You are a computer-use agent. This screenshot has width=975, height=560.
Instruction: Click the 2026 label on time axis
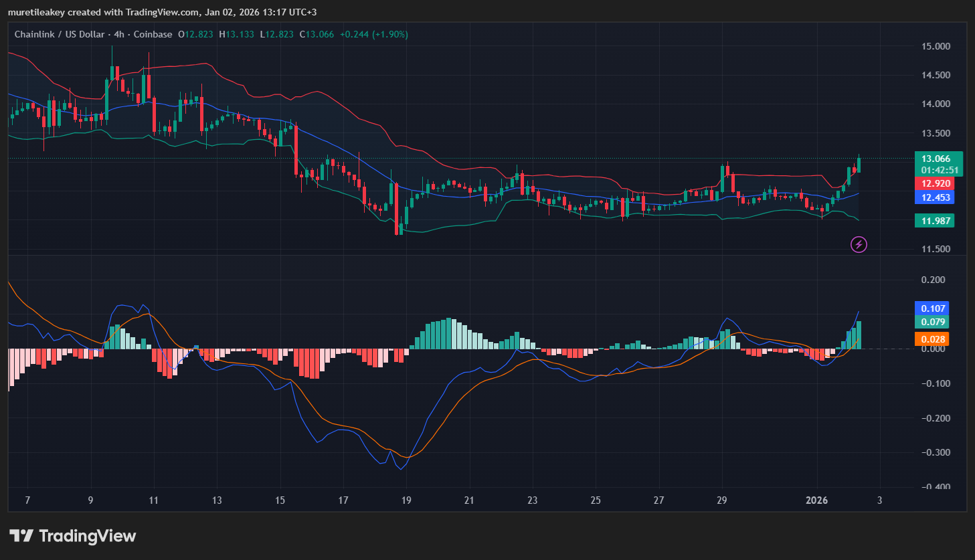816,500
